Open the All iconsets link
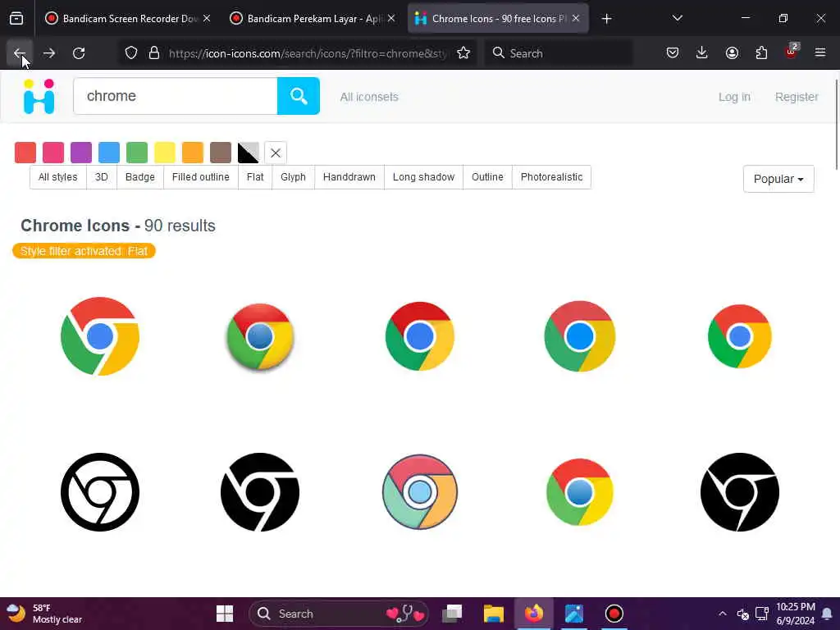840x630 pixels. coord(369,97)
